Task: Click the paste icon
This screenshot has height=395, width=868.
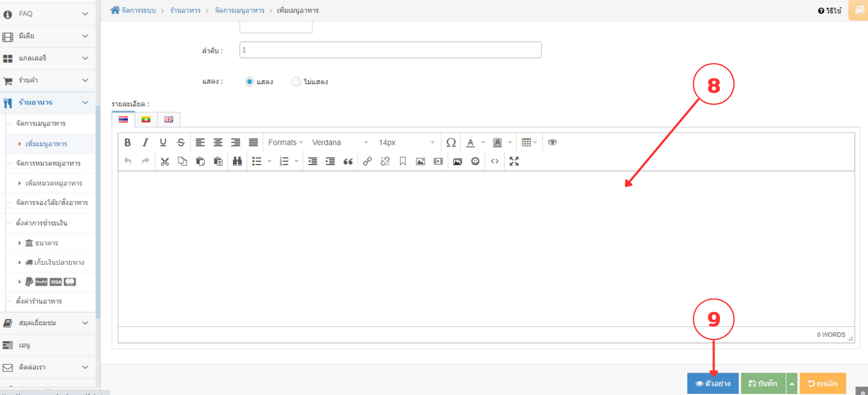Action: click(200, 161)
